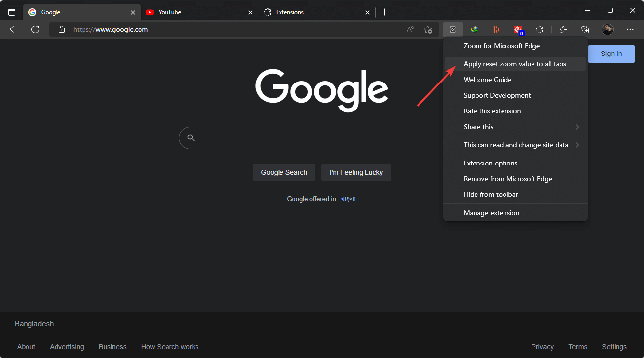Open the Privacy footer link
Image resolution: width=644 pixels, height=358 pixels.
542,347
